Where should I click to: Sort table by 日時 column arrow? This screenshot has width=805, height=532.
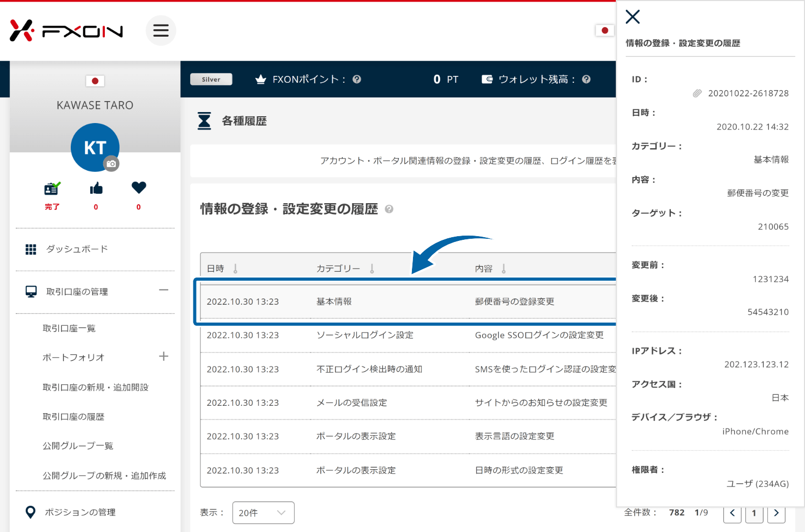pos(235,269)
